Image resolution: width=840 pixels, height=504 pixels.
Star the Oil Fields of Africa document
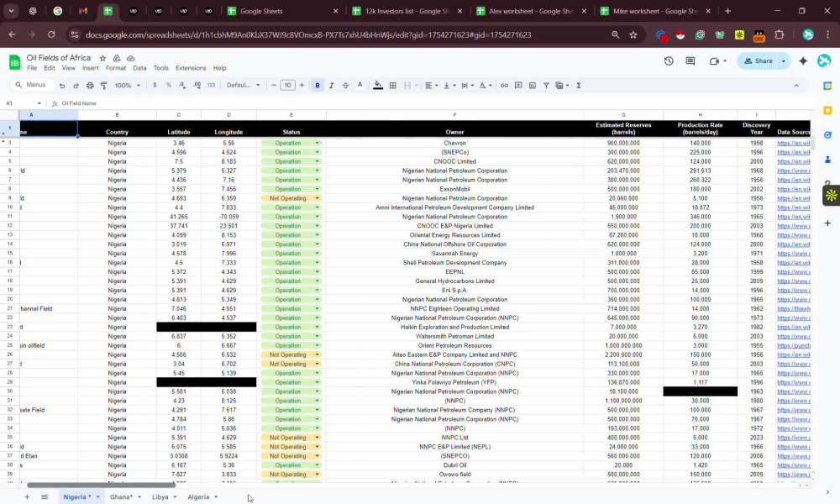click(102, 58)
